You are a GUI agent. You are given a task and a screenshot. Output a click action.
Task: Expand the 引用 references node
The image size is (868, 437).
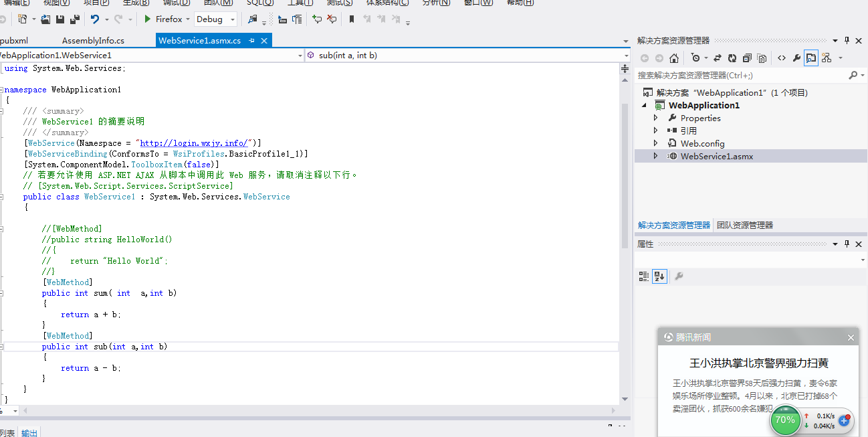coord(656,130)
